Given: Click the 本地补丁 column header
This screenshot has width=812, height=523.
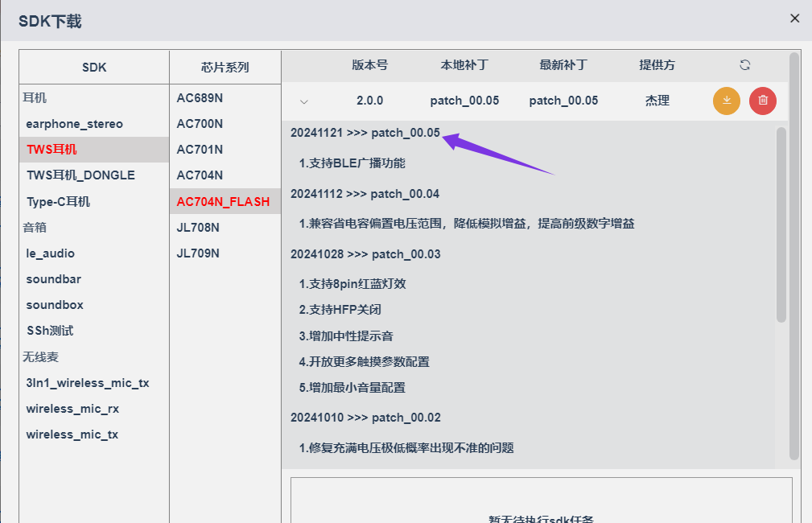Looking at the screenshot, I should [464, 65].
